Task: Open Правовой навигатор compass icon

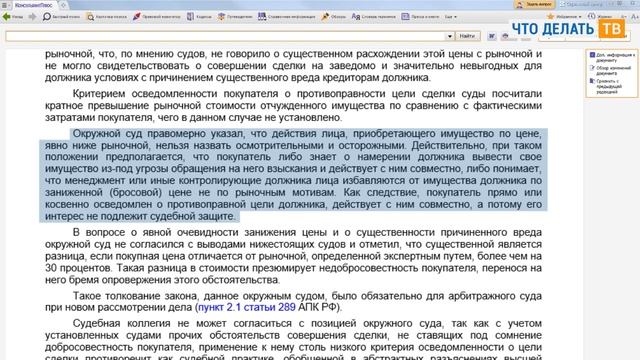Action: pos(156,17)
